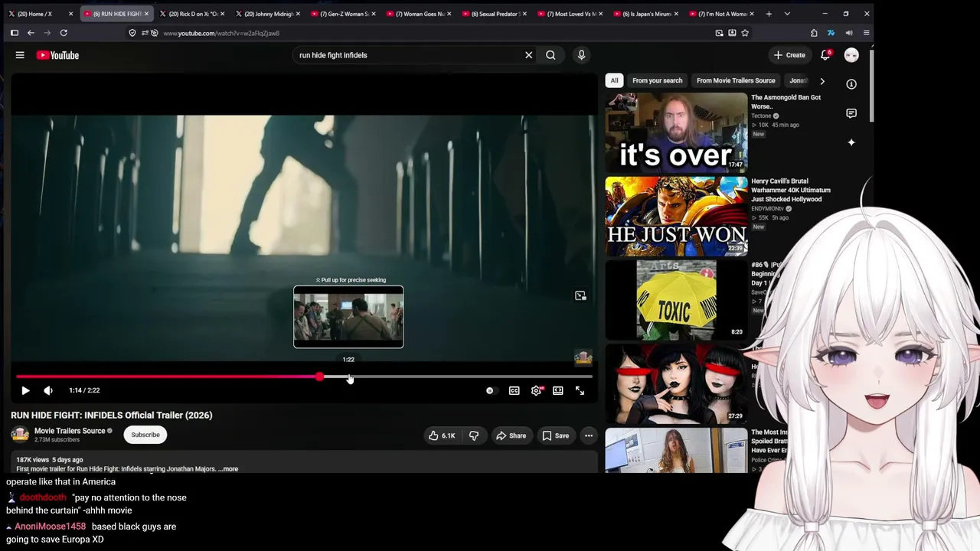Switch to the Sexual Predator browser tab
This screenshot has height=551, width=980.
(493, 14)
